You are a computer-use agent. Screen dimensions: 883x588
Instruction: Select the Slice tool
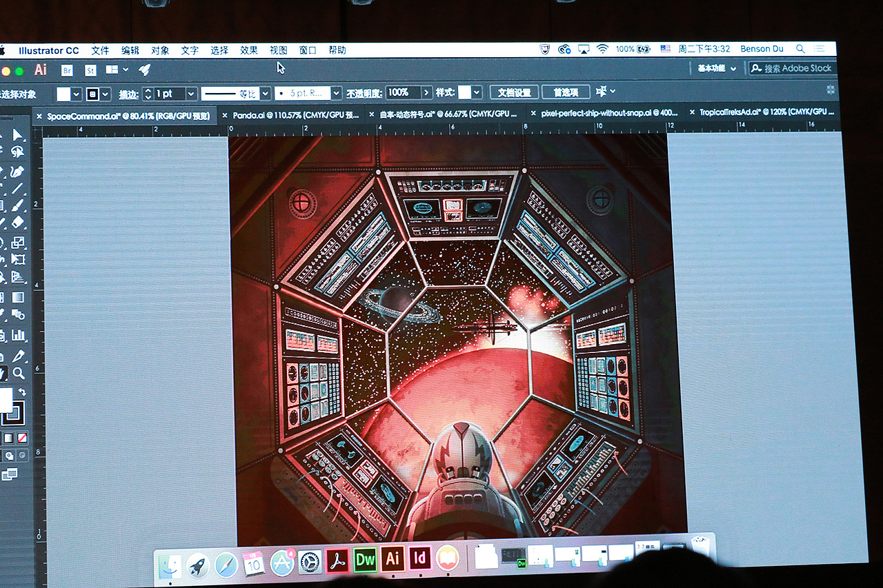(x=18, y=356)
